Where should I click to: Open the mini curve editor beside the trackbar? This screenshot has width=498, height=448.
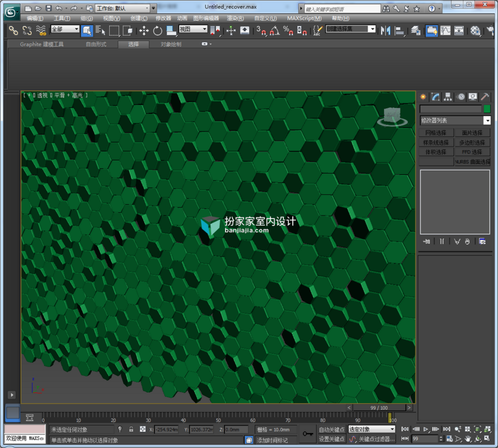pyautogui.click(x=29, y=418)
